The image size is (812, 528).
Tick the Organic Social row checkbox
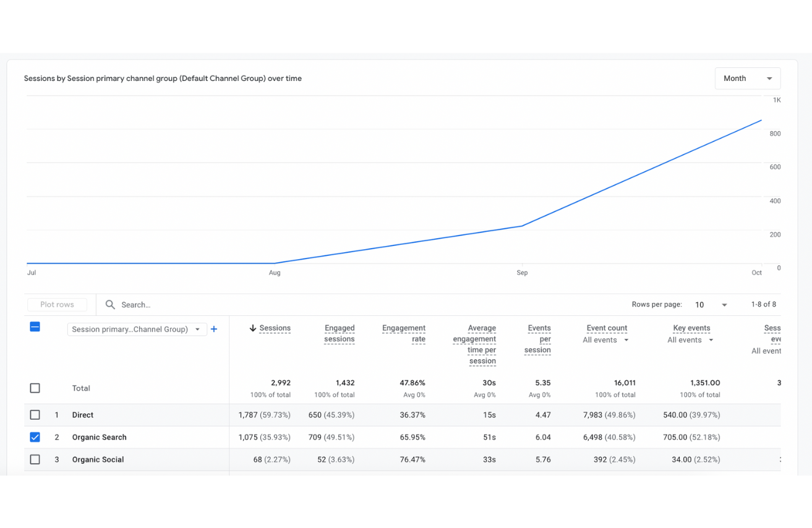[x=35, y=459]
